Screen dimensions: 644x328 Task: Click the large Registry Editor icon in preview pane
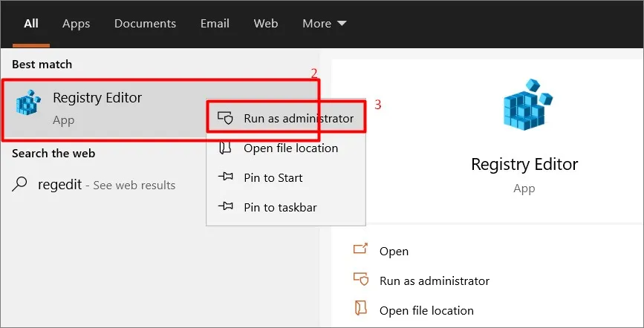pyautogui.click(x=527, y=105)
